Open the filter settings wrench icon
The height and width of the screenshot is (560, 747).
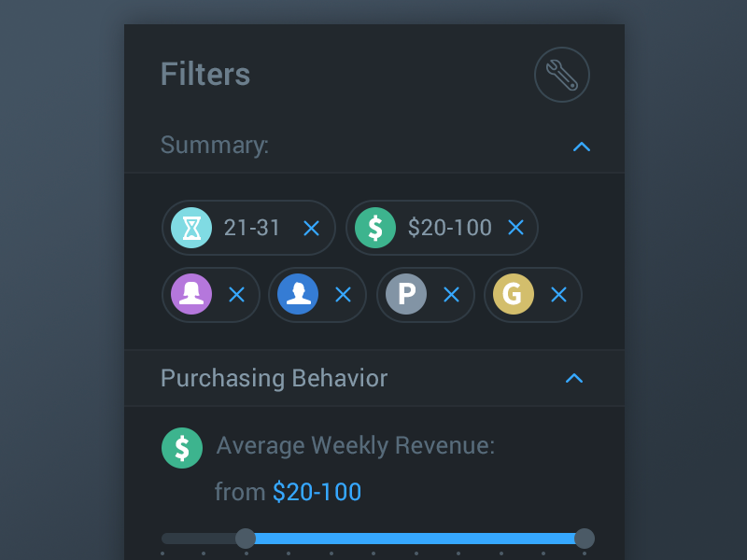tap(562, 75)
